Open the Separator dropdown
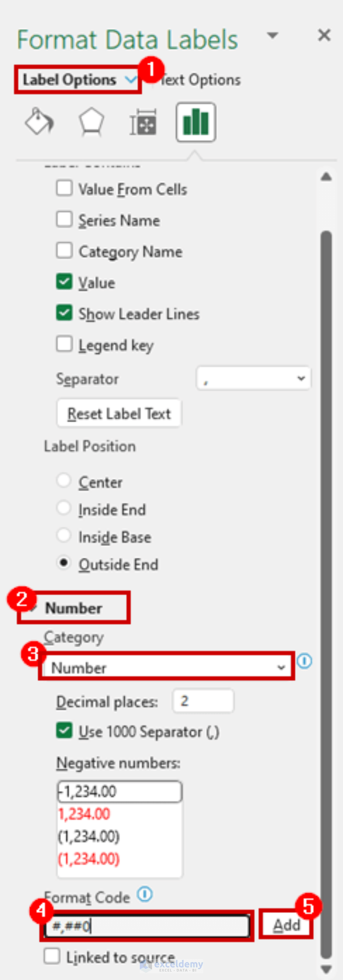This screenshot has height=980, width=343. [253, 379]
